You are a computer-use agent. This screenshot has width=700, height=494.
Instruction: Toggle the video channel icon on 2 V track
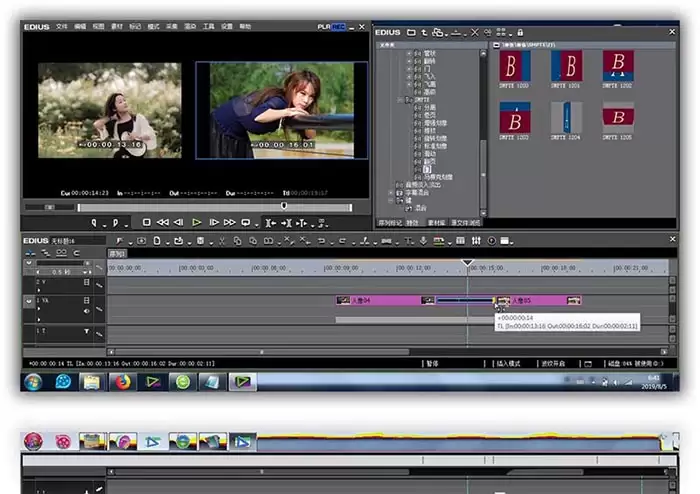coord(87,282)
